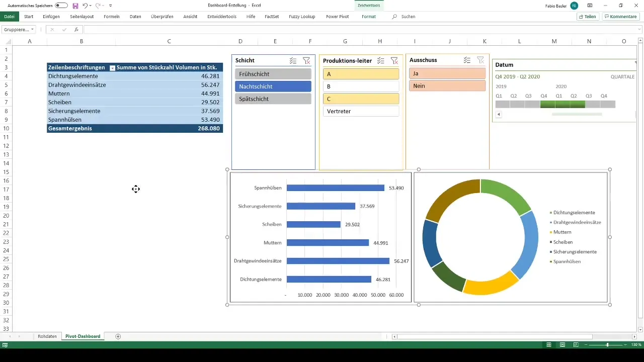Click the Redo arrow icon

pyautogui.click(x=98, y=6)
